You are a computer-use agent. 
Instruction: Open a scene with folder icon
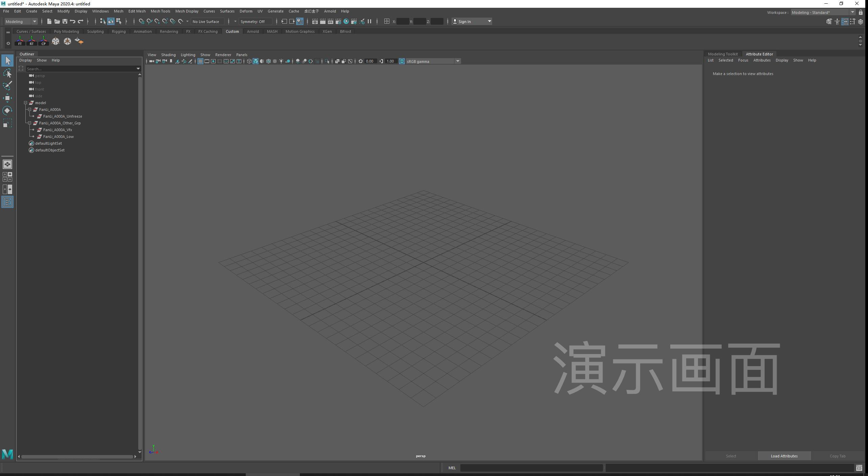[57, 21]
